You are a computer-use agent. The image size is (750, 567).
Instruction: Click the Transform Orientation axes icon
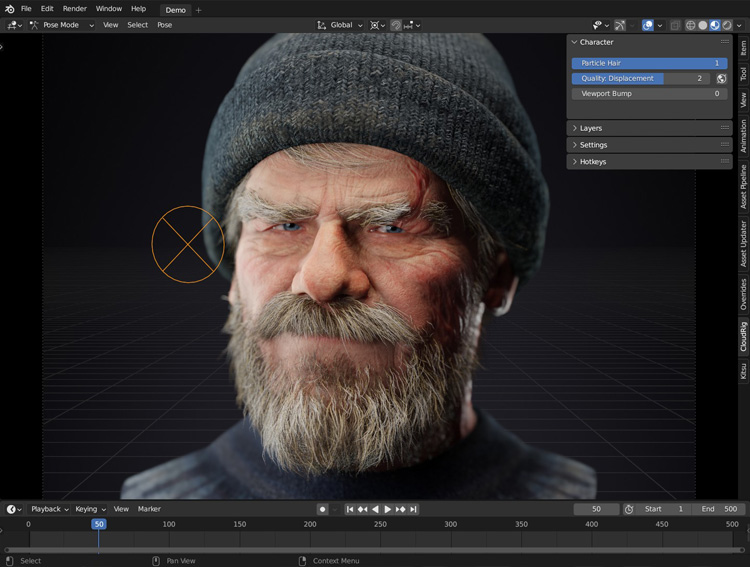click(x=321, y=25)
